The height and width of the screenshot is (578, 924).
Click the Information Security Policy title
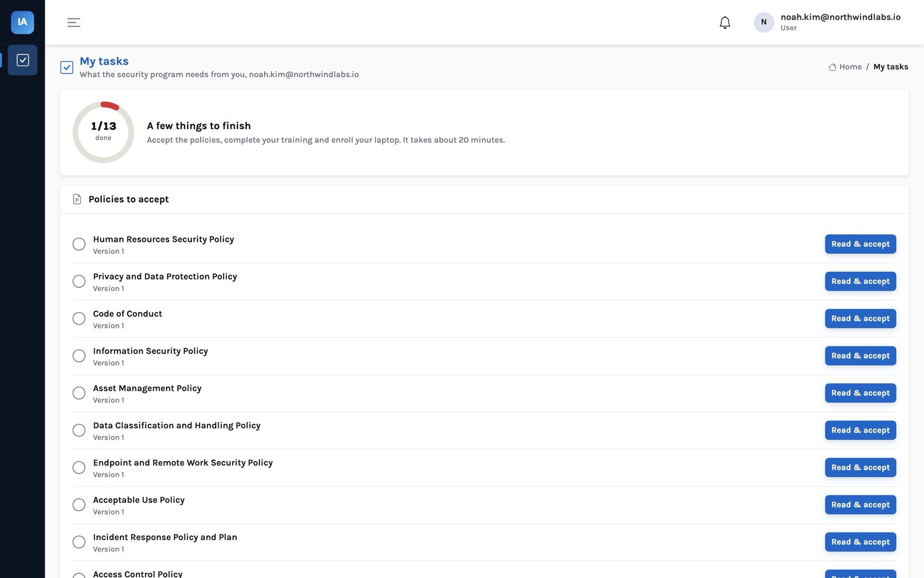[x=150, y=351]
